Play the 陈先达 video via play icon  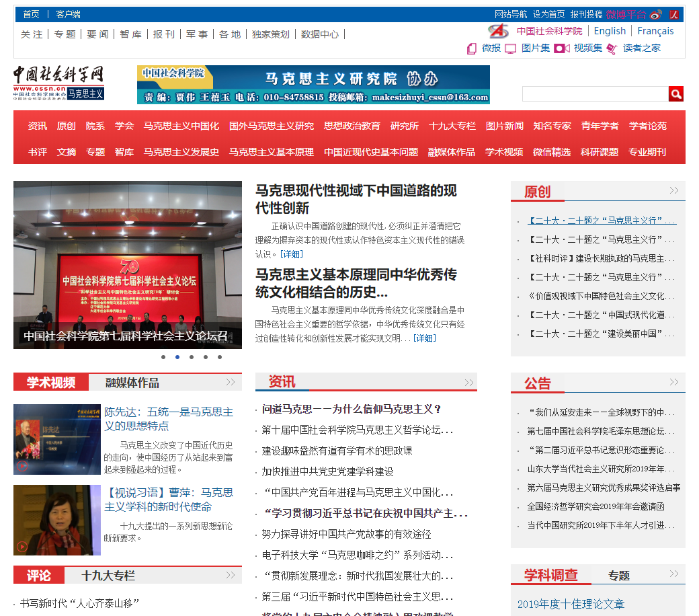pos(22,466)
